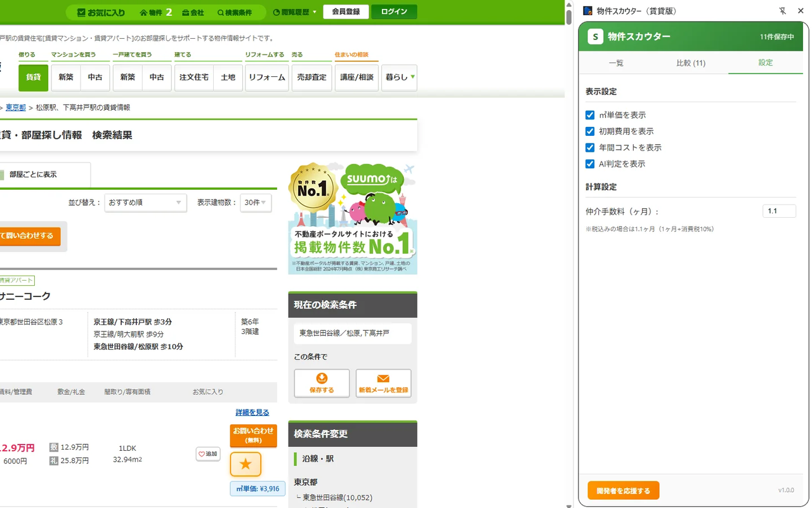
Task: Expand the 暮らし dropdown arrow
Action: click(412, 77)
